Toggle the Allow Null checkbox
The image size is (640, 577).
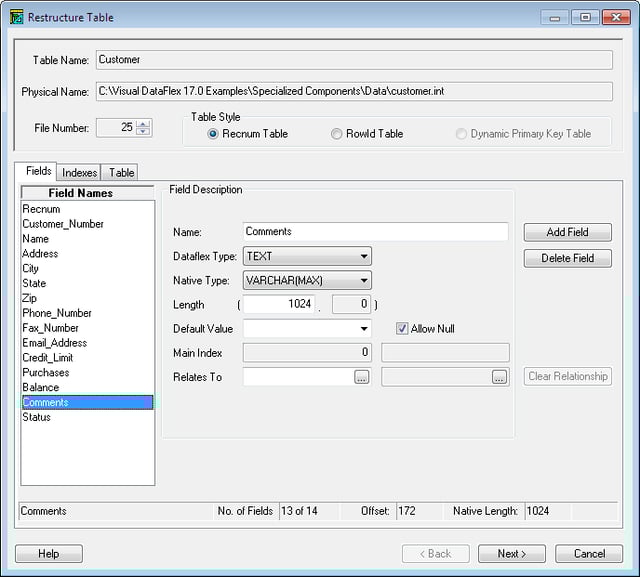[x=402, y=328]
